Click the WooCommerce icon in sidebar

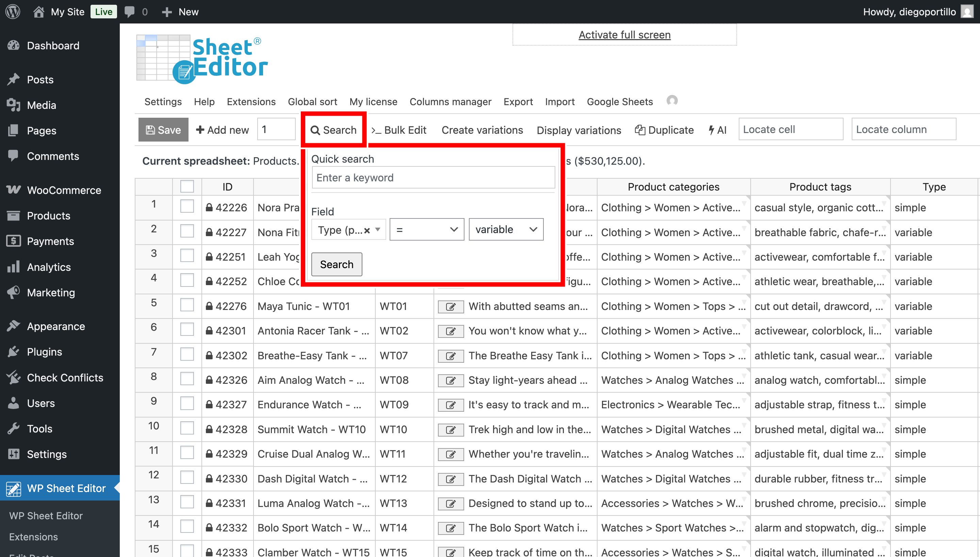click(x=14, y=190)
